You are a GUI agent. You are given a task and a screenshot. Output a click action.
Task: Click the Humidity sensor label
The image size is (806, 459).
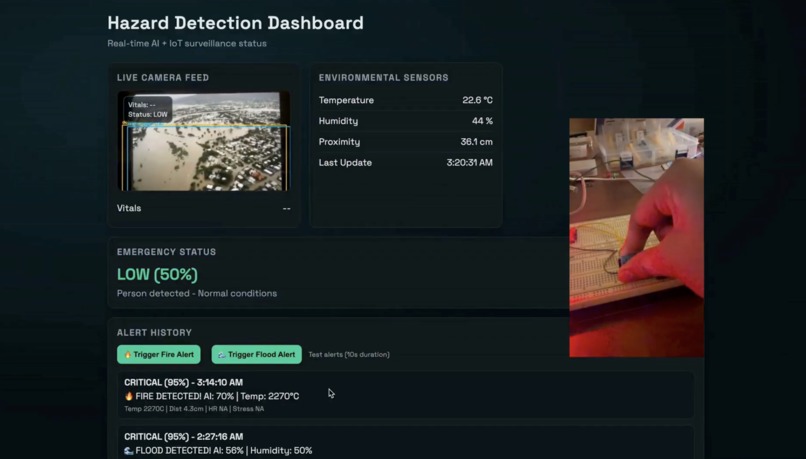(x=338, y=121)
